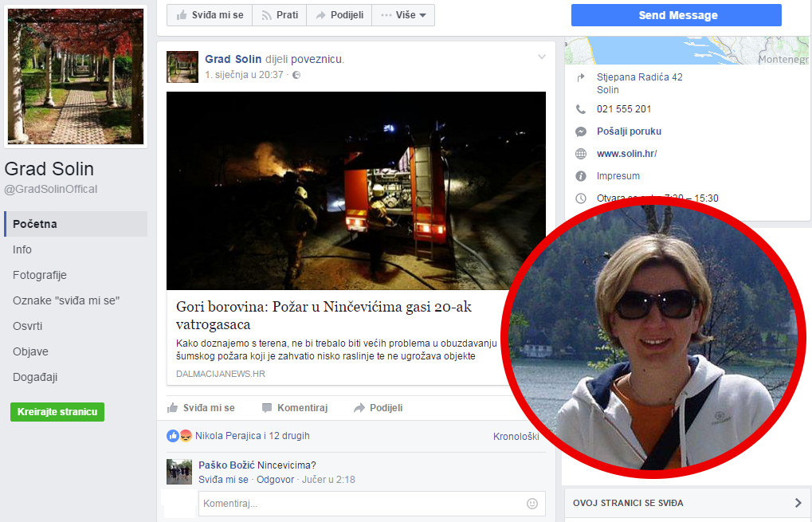812x522 pixels.
Task: Toggle the Prati follow button
Action: [x=280, y=15]
